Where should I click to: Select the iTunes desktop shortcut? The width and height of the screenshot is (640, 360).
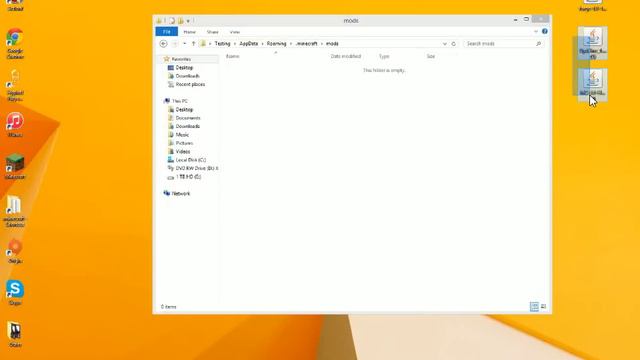(15, 125)
